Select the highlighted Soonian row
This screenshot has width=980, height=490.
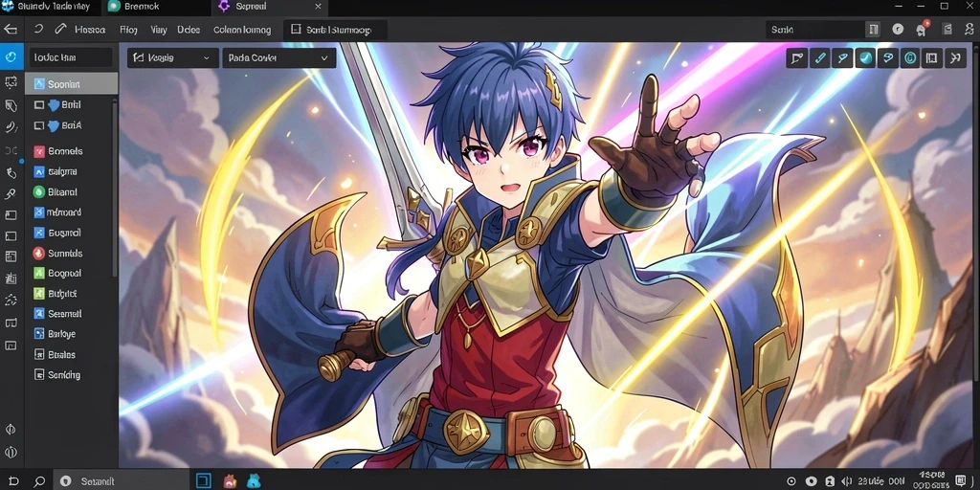[x=71, y=84]
